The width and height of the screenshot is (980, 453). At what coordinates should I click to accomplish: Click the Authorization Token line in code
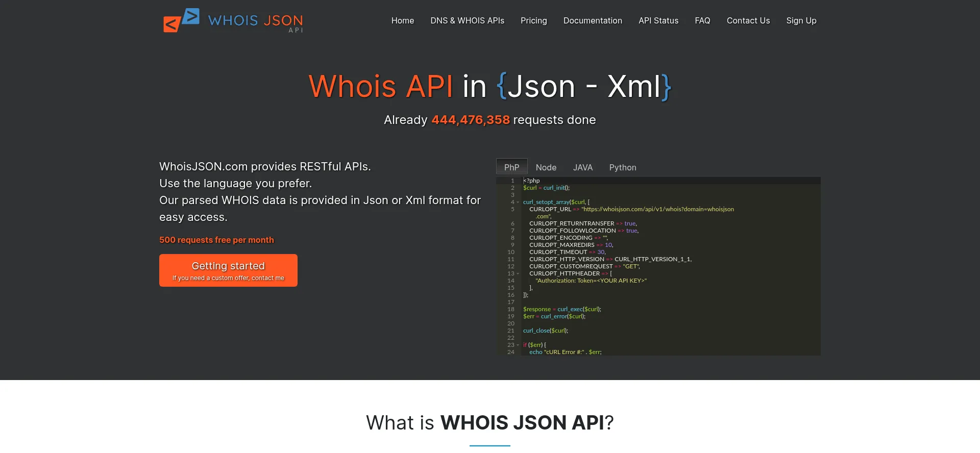point(591,281)
